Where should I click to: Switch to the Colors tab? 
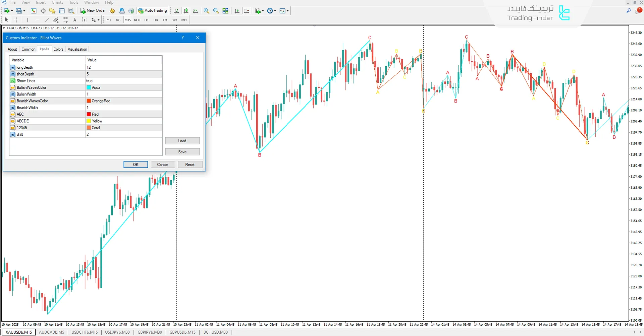click(x=58, y=49)
